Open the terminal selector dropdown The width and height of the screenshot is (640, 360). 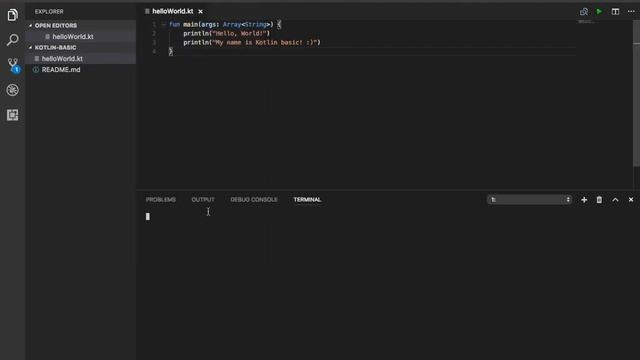pos(529,200)
